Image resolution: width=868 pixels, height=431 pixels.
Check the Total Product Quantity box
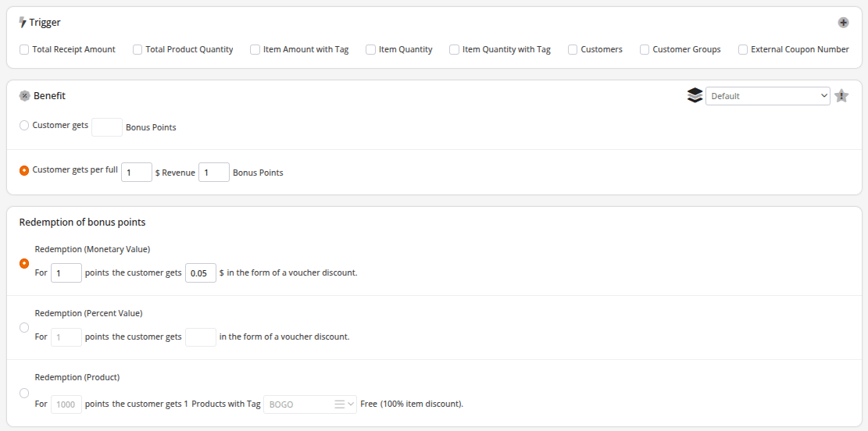point(138,50)
